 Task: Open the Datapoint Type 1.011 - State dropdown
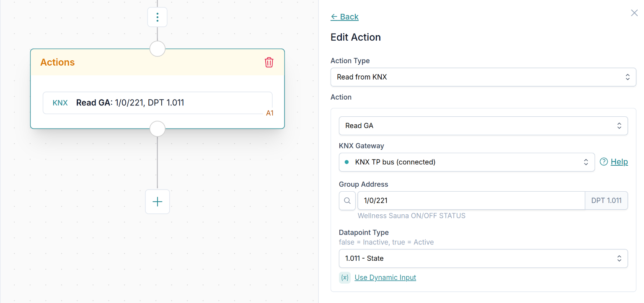pyautogui.click(x=483, y=258)
